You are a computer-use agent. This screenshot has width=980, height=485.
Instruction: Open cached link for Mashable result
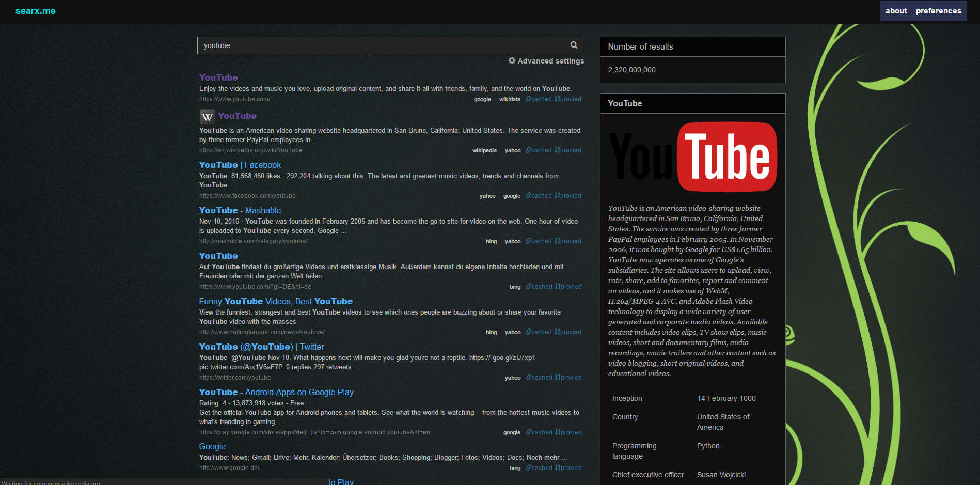click(x=539, y=241)
